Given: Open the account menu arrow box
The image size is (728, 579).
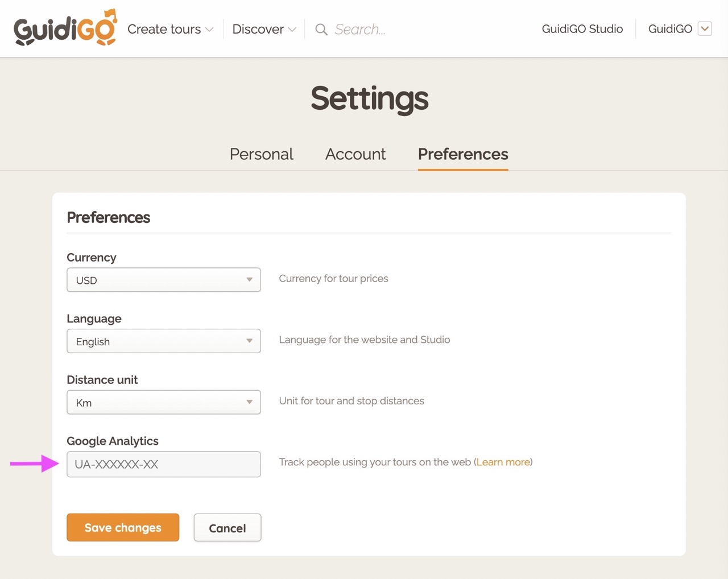Looking at the screenshot, I should [x=705, y=29].
